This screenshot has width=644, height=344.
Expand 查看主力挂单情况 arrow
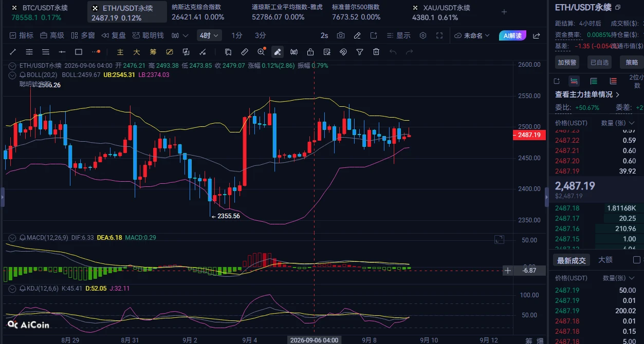tap(617, 94)
